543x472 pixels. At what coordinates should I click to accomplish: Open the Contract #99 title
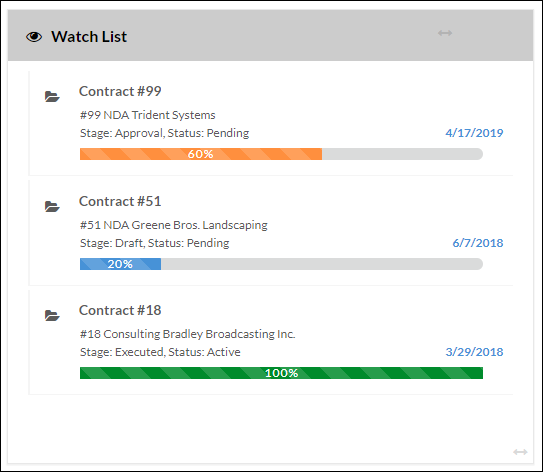click(120, 91)
